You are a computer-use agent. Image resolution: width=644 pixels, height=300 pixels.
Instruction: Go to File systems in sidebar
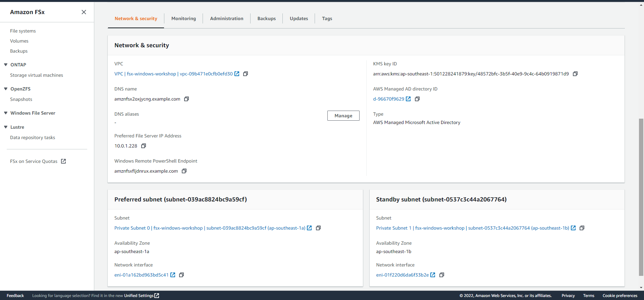pyautogui.click(x=23, y=31)
